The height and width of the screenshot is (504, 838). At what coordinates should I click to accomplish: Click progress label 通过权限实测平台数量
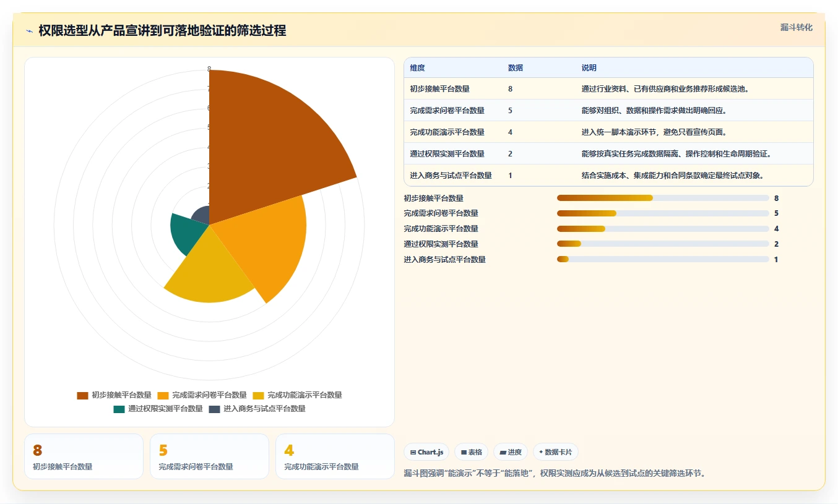[441, 244]
